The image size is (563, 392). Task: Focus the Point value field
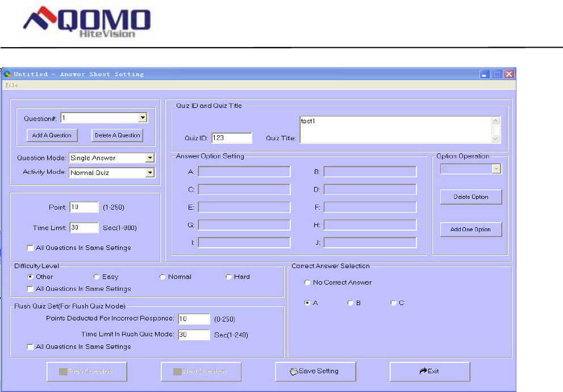(84, 207)
